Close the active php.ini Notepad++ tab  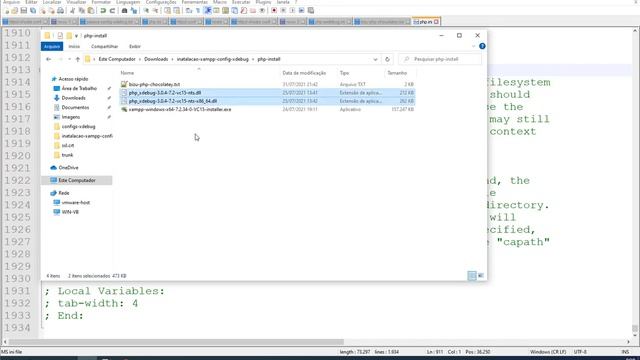[436, 22]
